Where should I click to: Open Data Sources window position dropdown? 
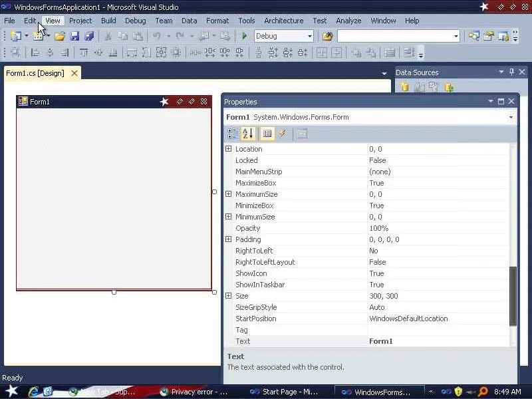tap(501, 72)
